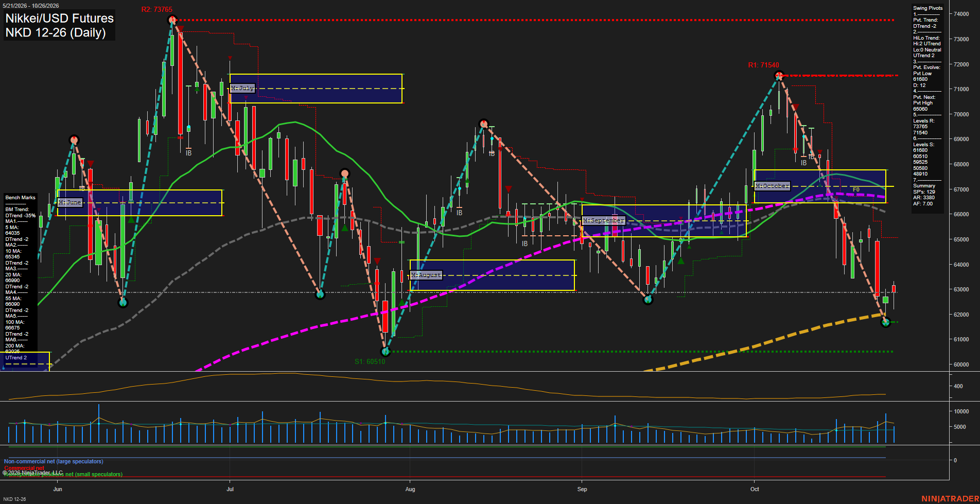Click the 'Nikkei/USD Futures' chart title
Viewport: 980px width, 504px height.
click(59, 19)
